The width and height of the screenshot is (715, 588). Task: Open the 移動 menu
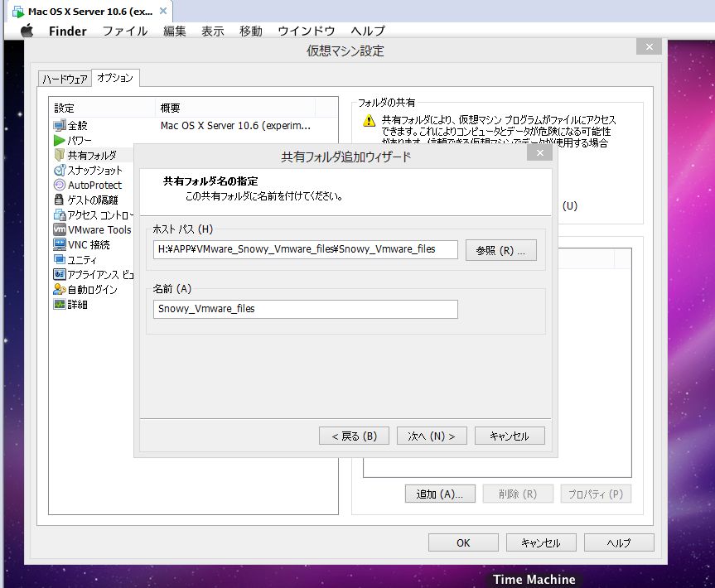tap(251, 31)
